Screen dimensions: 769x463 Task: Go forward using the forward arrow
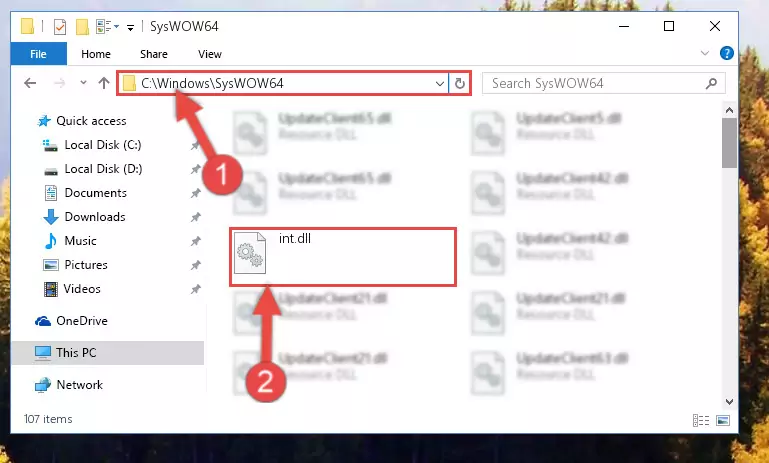pos(59,83)
